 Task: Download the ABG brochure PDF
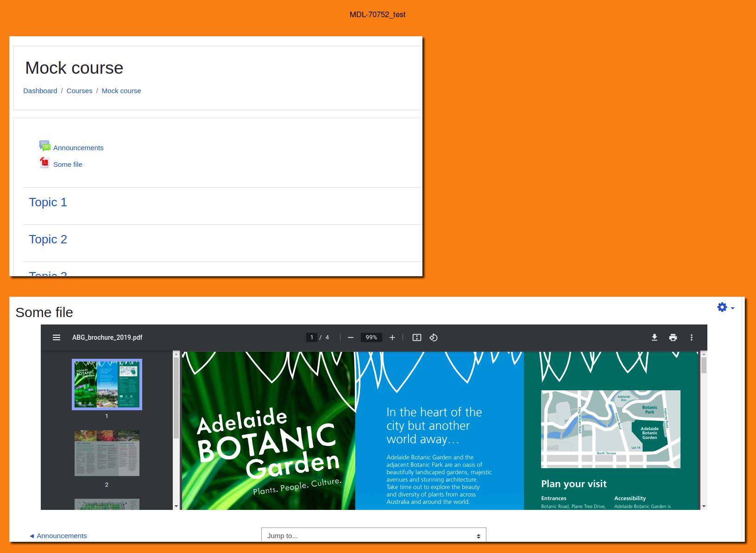(655, 337)
